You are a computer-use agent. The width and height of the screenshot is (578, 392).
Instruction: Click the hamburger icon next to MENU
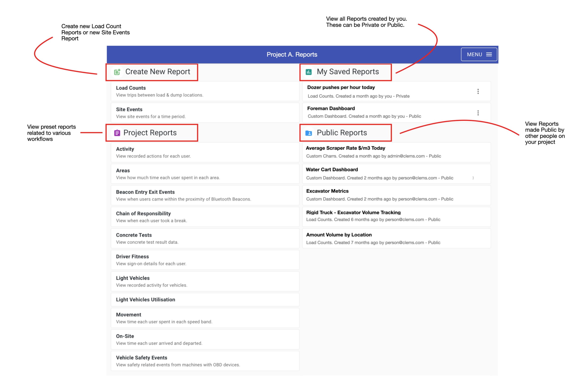pyautogui.click(x=488, y=54)
